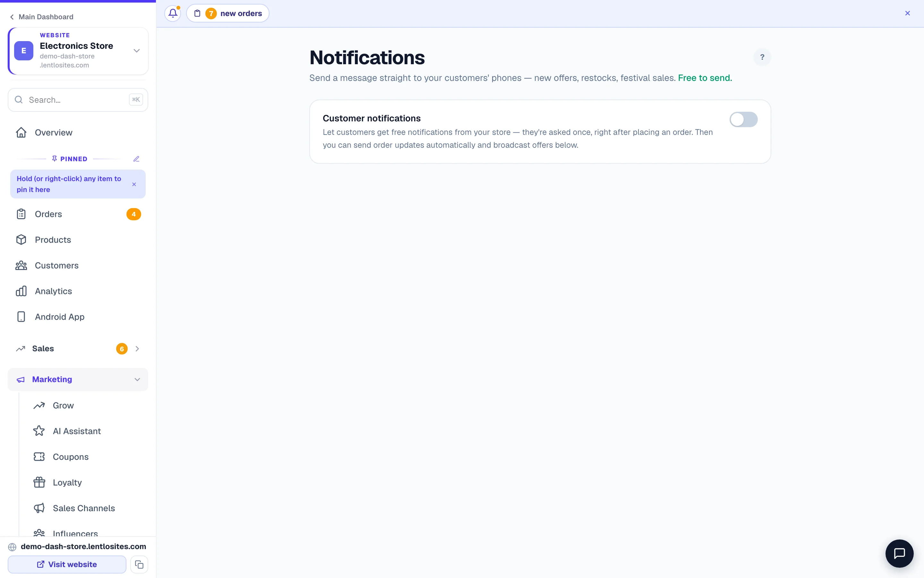
Task: Click the Sales Channels megaphone icon
Action: (39, 508)
